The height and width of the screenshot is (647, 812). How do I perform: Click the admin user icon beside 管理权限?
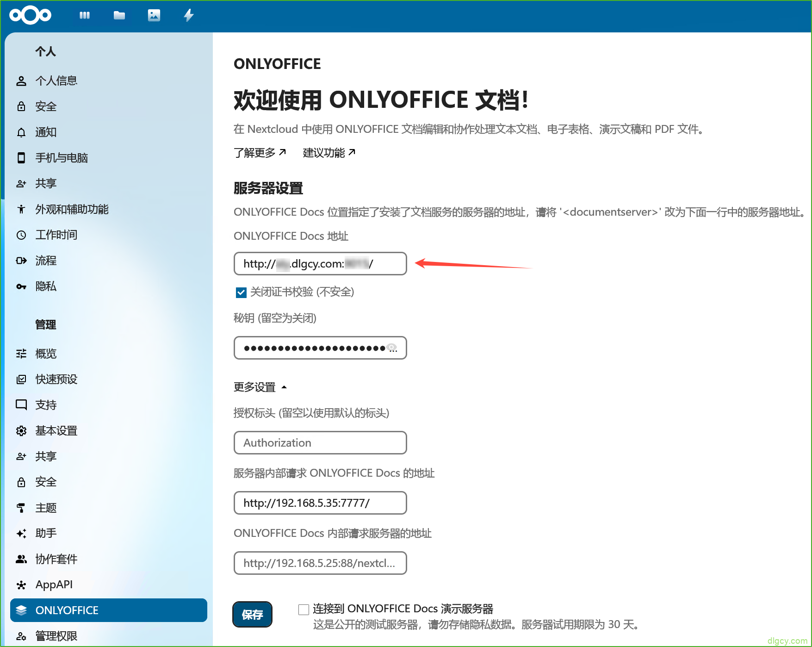[x=21, y=636]
